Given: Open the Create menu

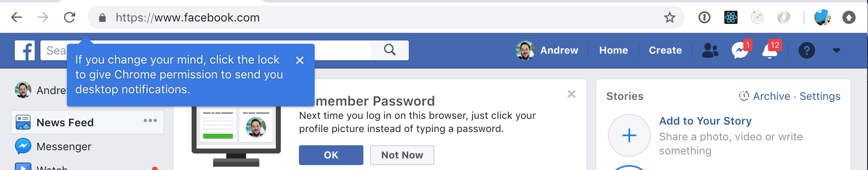Looking at the screenshot, I should [665, 50].
